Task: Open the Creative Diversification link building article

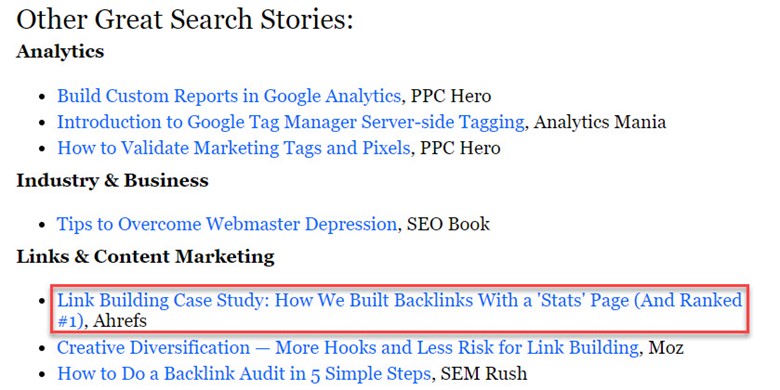Action: coord(348,347)
